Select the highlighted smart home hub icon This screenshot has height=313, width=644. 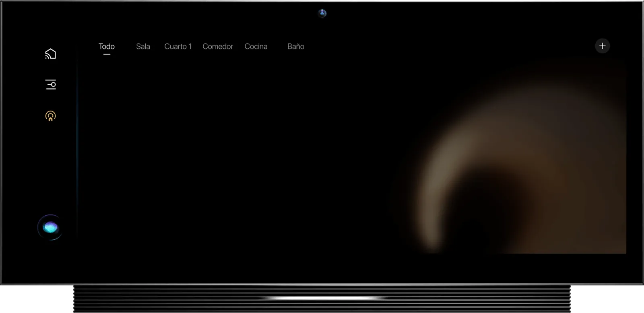pyautogui.click(x=50, y=116)
